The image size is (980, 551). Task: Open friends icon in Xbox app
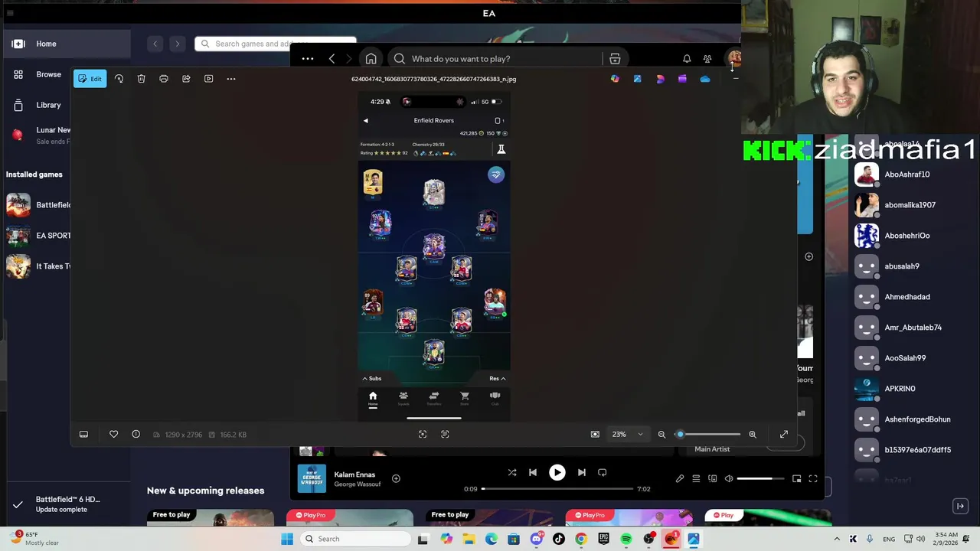pyautogui.click(x=707, y=59)
